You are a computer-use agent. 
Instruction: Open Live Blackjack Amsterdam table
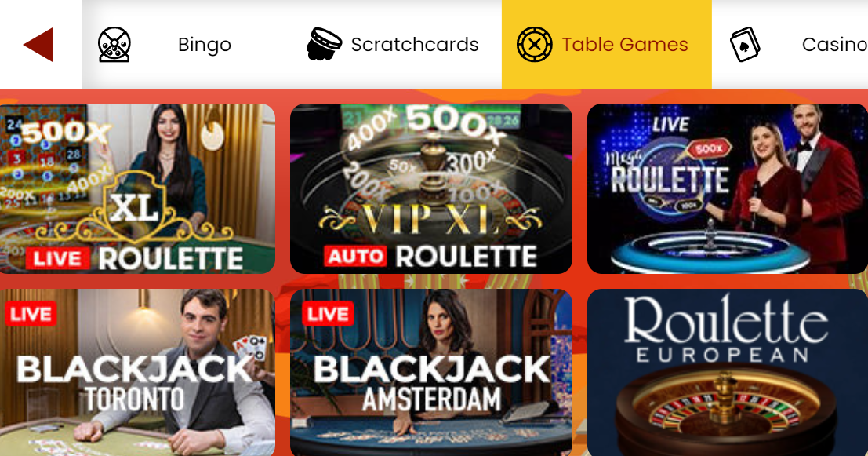coord(431,372)
